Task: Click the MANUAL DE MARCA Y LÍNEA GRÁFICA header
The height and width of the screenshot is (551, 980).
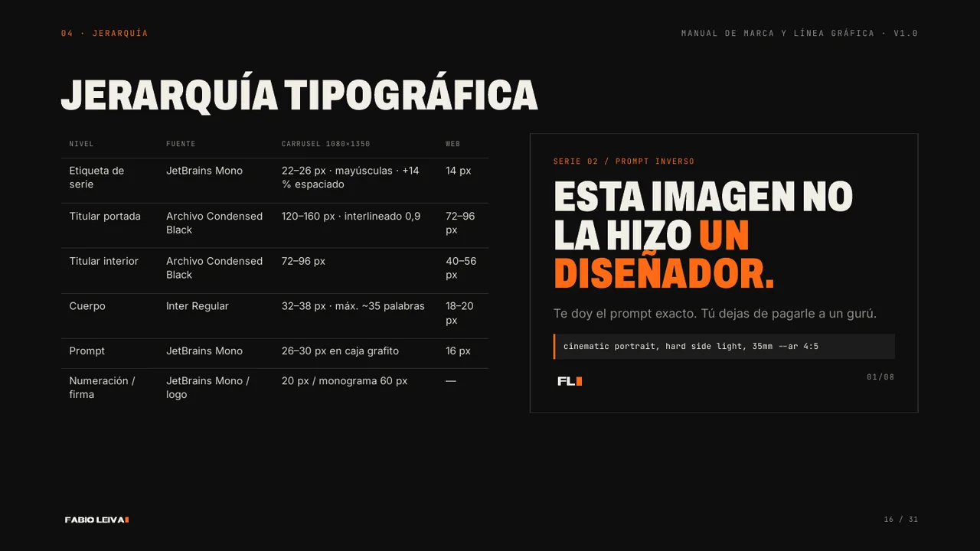Action: click(x=799, y=34)
